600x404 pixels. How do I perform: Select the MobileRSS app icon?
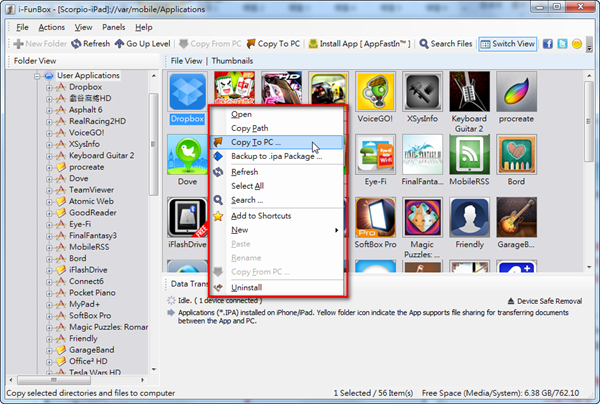coord(470,155)
